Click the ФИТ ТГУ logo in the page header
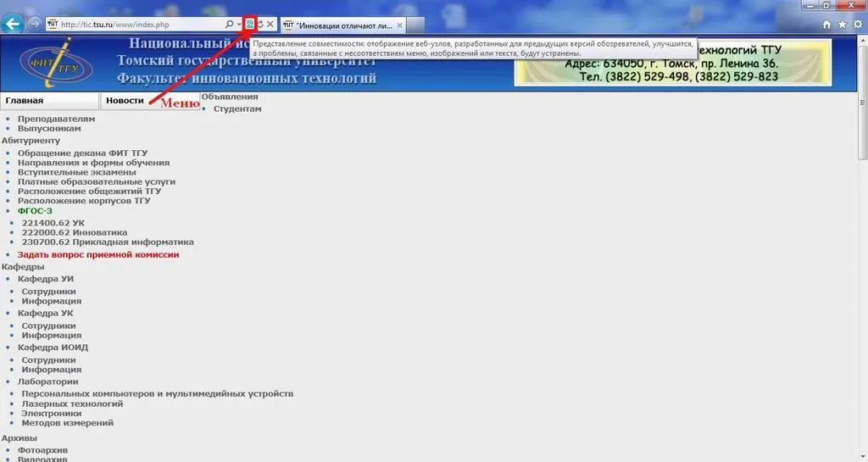Image resolution: width=868 pixels, height=462 pixels. (57, 64)
